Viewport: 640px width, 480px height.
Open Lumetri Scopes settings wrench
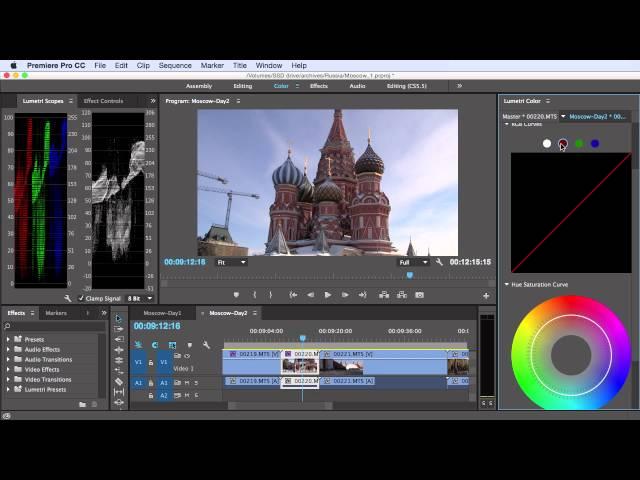pos(68,298)
